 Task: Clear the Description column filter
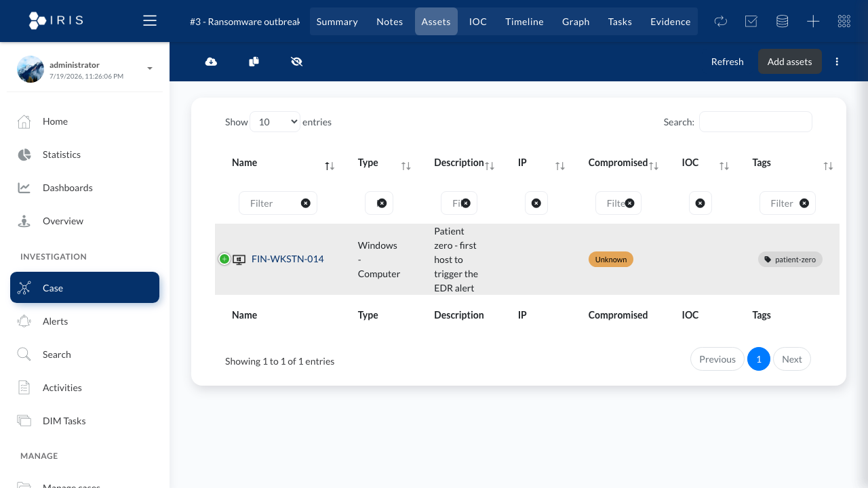[466, 203]
